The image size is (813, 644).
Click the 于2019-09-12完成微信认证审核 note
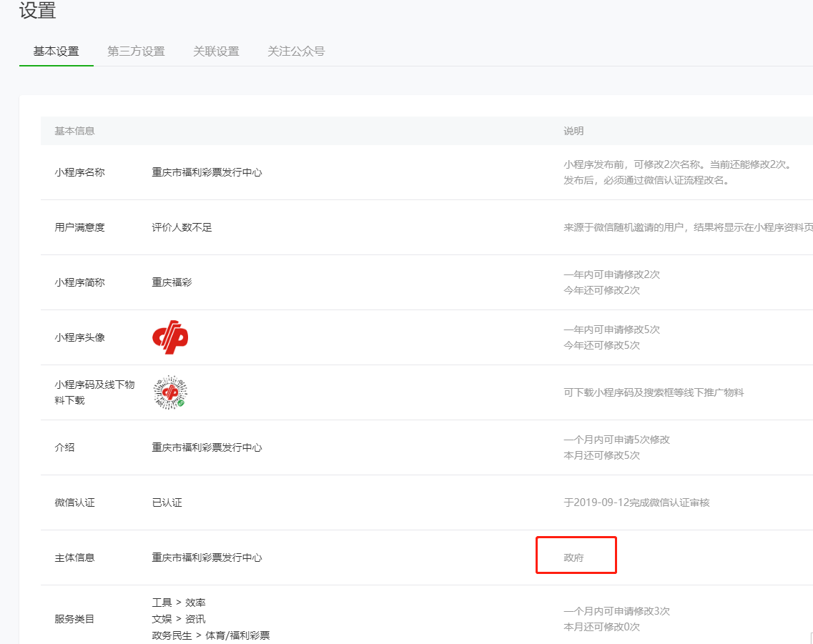636,502
